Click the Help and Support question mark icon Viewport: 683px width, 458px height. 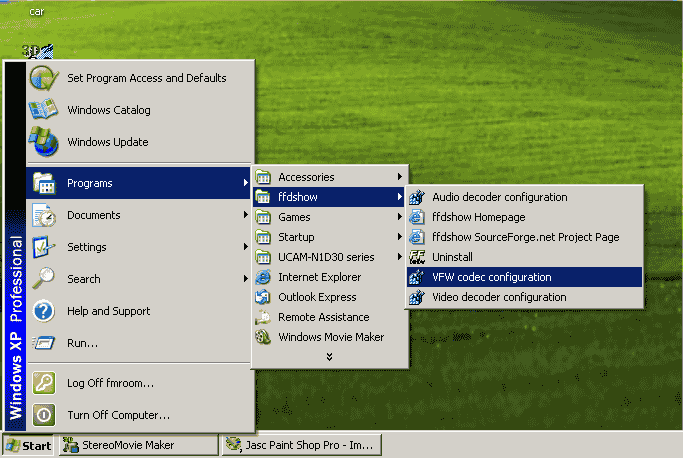44,311
